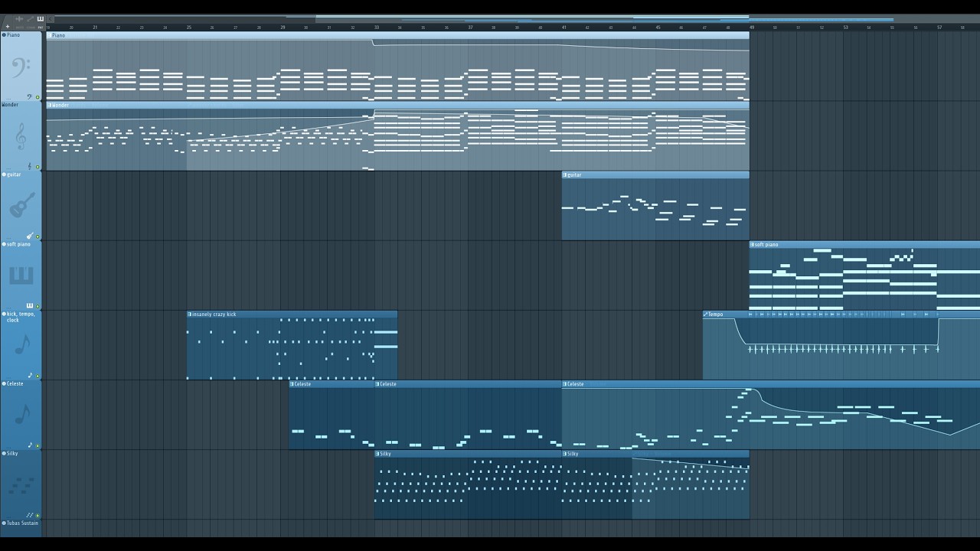
Task: Open the tempo automation clip's menu icon
Action: (706, 314)
